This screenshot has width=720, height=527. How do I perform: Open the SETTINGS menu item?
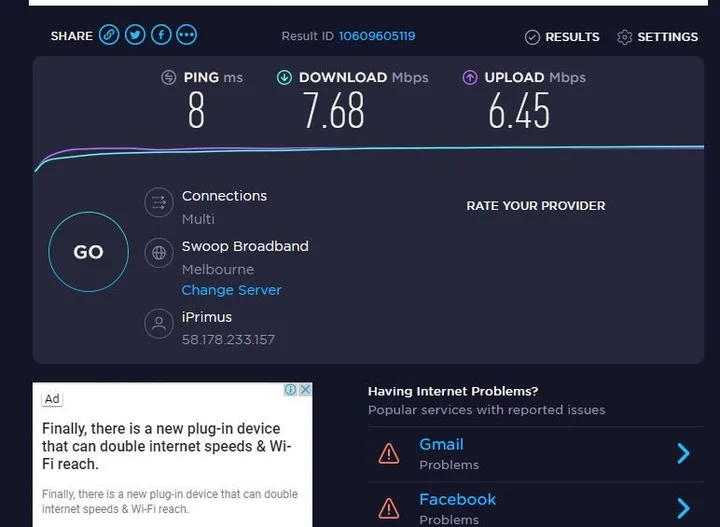[x=667, y=37]
